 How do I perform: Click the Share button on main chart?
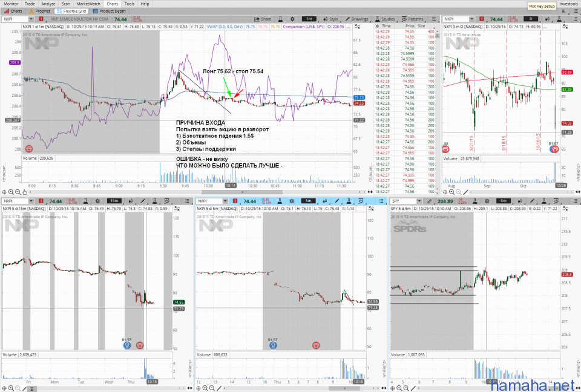click(x=263, y=19)
